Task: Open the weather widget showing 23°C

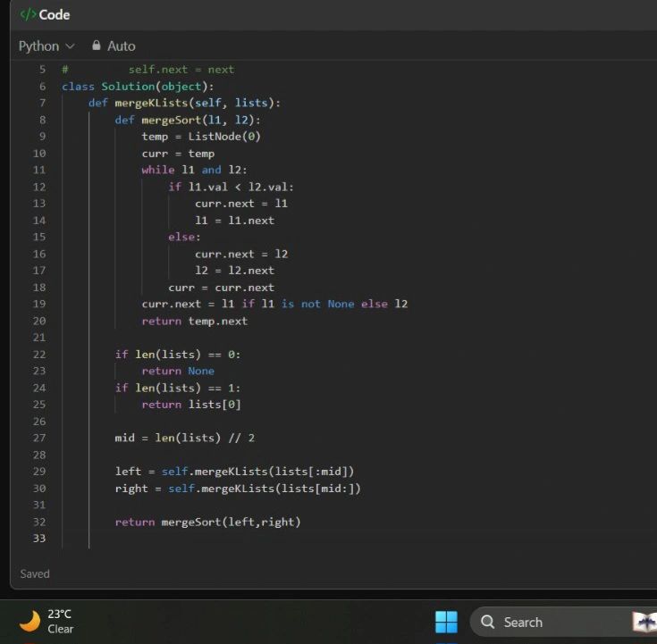Action: 46,622
